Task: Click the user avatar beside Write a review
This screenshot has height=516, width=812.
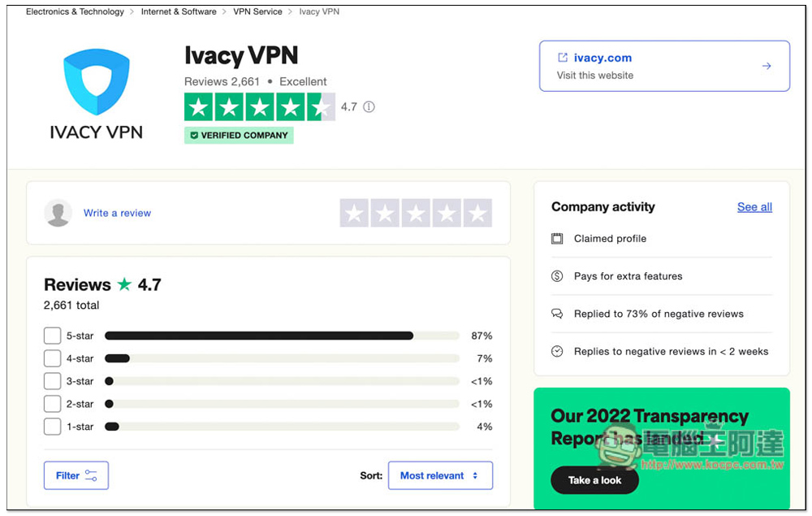Action: tap(58, 213)
